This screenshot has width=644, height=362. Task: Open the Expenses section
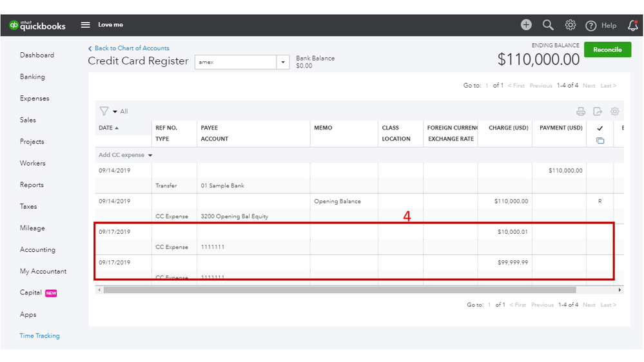coord(35,99)
